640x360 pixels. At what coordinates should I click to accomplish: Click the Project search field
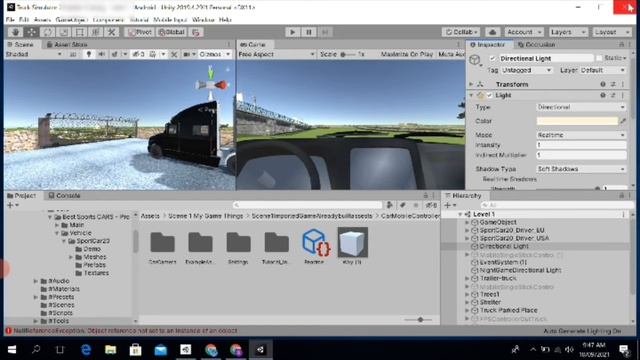[307, 205]
